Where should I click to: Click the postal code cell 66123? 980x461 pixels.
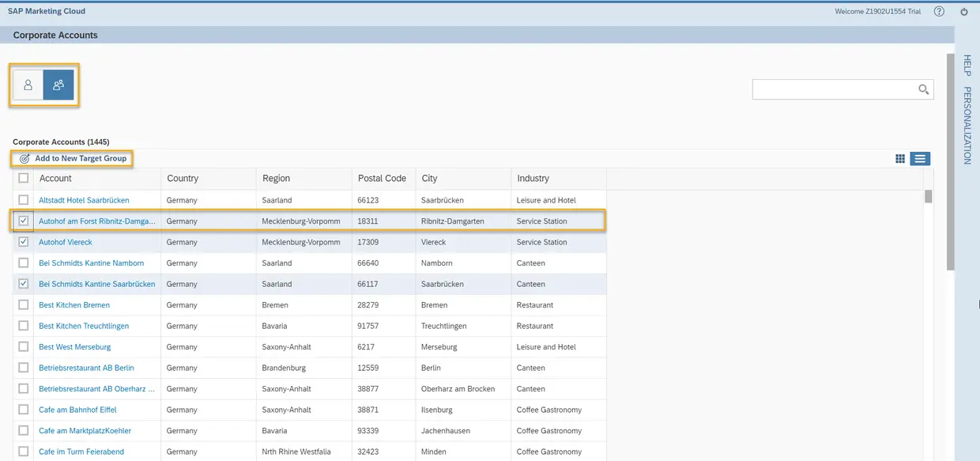pyautogui.click(x=368, y=200)
